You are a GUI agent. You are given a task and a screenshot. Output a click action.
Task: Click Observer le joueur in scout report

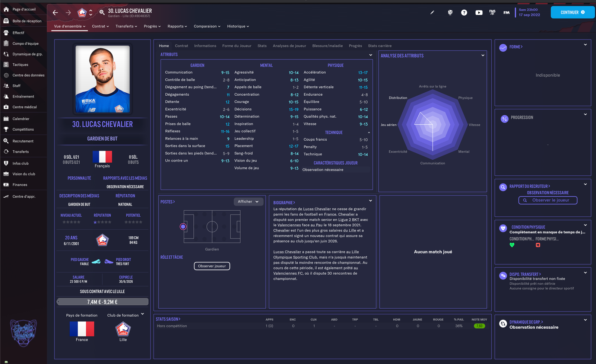pos(548,200)
